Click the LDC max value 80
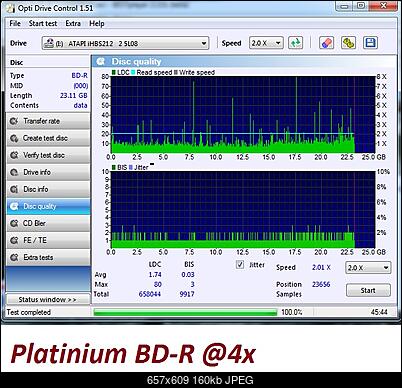Viewport: 402px width, 388px height. pos(158,284)
